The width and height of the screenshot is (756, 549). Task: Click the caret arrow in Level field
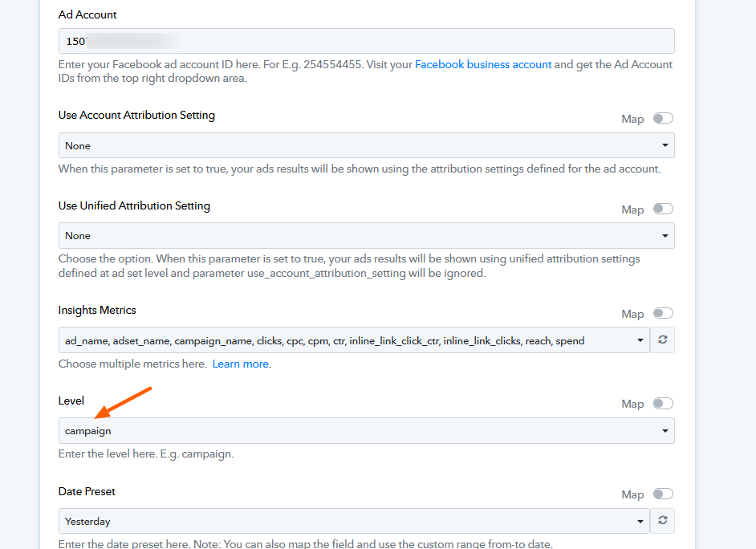665,431
